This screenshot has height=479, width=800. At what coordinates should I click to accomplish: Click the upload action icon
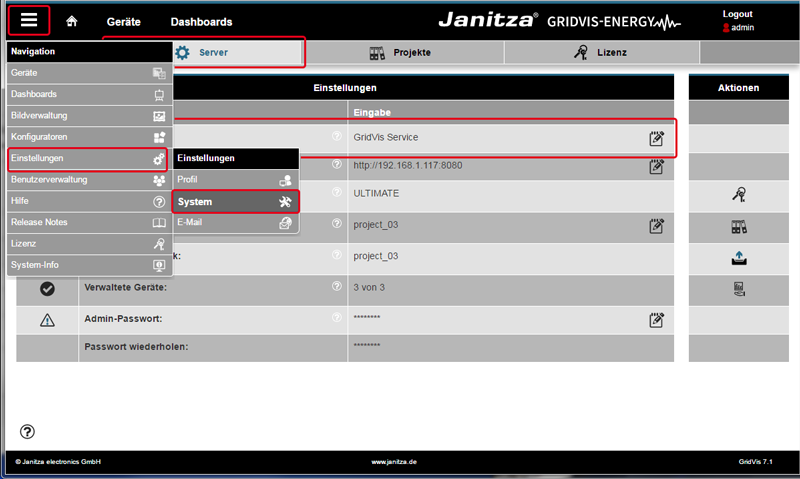(x=739, y=257)
